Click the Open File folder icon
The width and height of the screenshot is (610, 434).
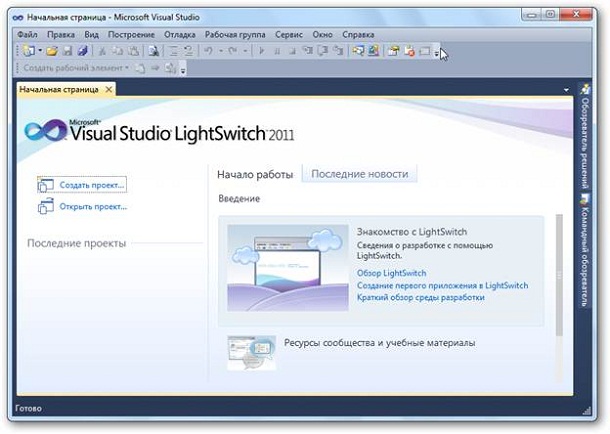click(x=52, y=51)
